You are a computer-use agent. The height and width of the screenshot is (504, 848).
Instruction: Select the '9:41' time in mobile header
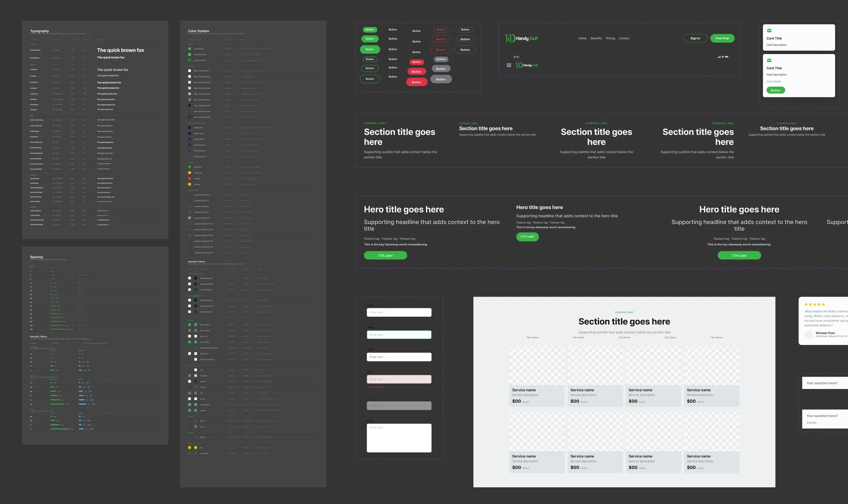[x=516, y=57]
